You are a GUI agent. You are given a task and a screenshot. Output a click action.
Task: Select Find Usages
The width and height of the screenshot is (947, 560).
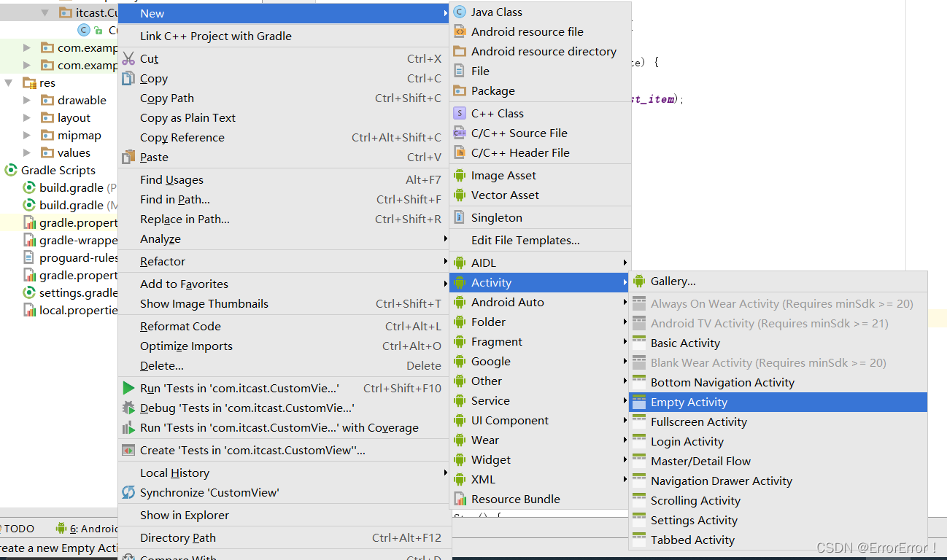(285, 179)
